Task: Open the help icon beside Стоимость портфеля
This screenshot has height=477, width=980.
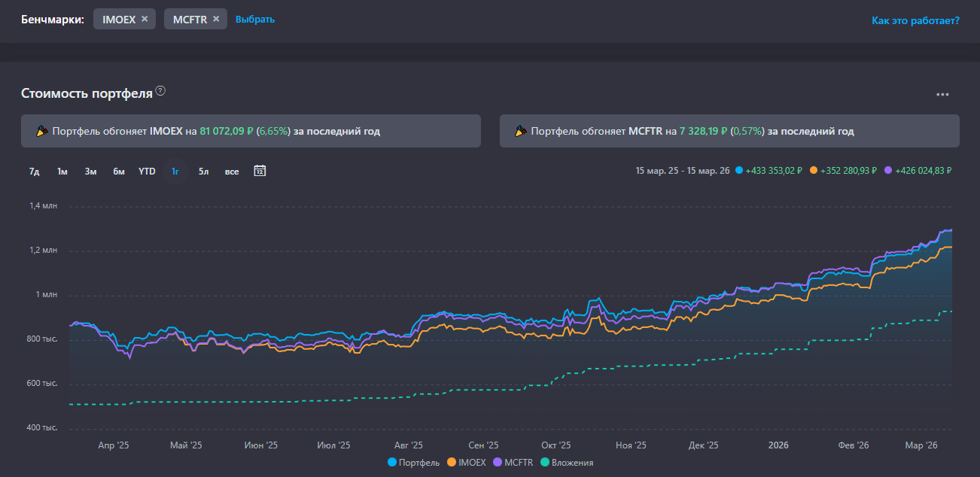Action: point(160,92)
